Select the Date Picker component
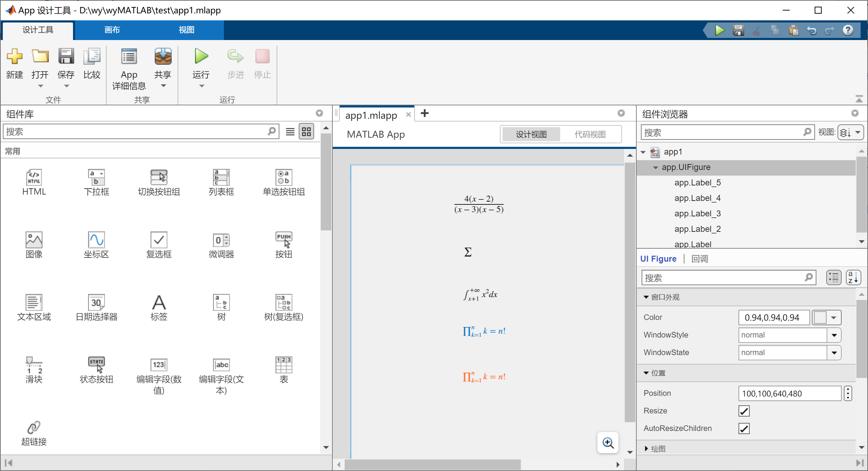Viewport: 868px width, 471px height. (x=96, y=303)
